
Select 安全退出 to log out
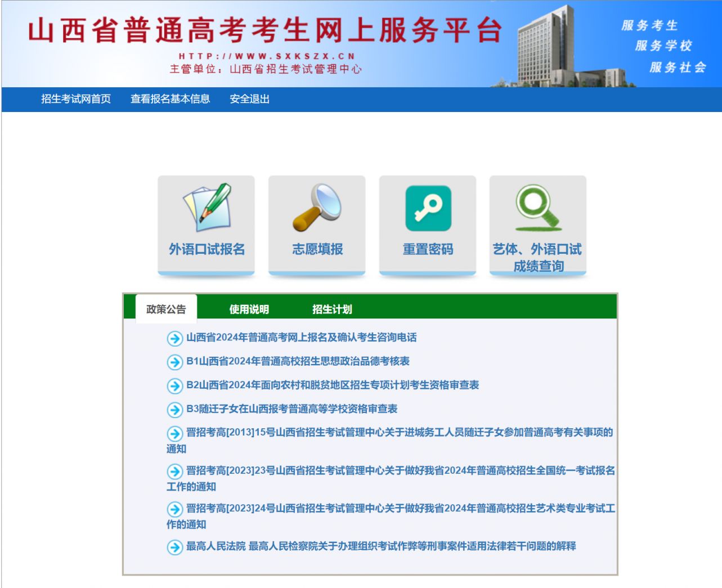click(249, 99)
